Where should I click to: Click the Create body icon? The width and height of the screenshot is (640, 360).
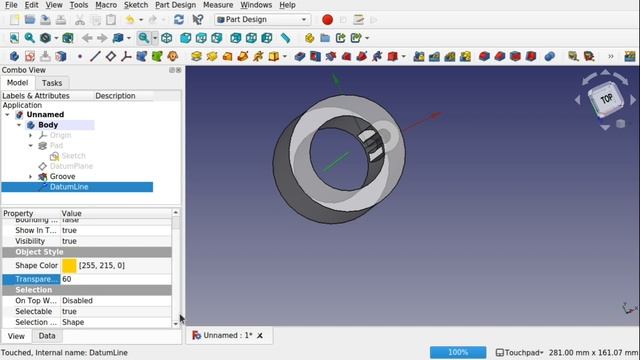(14, 56)
